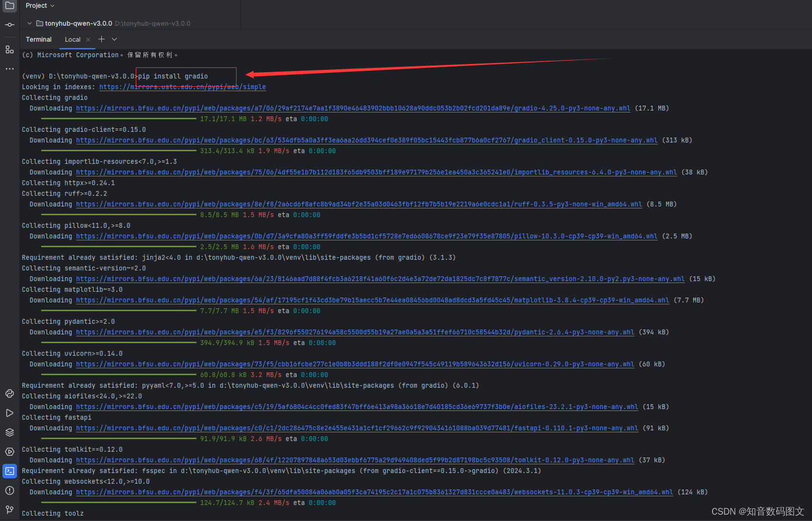Screen dimensions: 812x521
Task: Start a new terminal session with plus
Action: pyautogui.click(x=101, y=39)
